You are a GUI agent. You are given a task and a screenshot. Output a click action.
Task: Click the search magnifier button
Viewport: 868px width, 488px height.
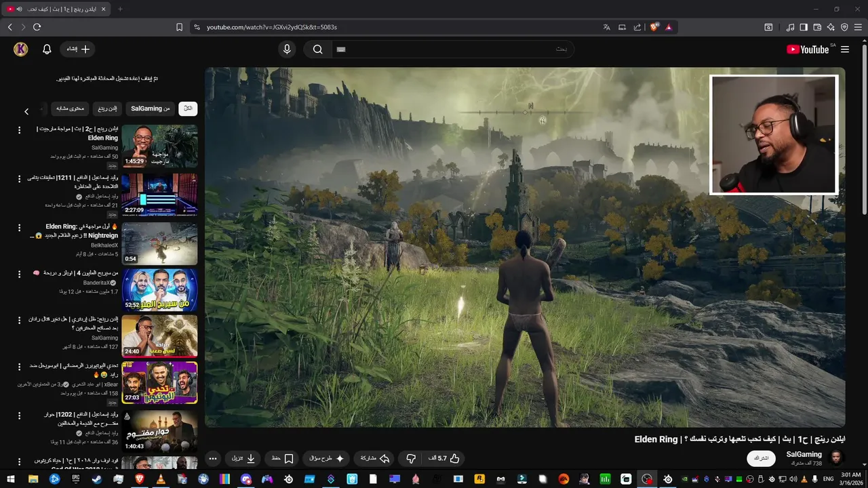317,49
